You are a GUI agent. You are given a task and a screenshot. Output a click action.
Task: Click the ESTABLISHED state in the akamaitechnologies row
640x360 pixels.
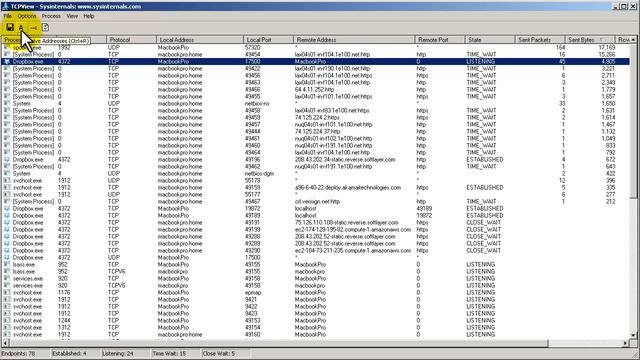click(485, 187)
